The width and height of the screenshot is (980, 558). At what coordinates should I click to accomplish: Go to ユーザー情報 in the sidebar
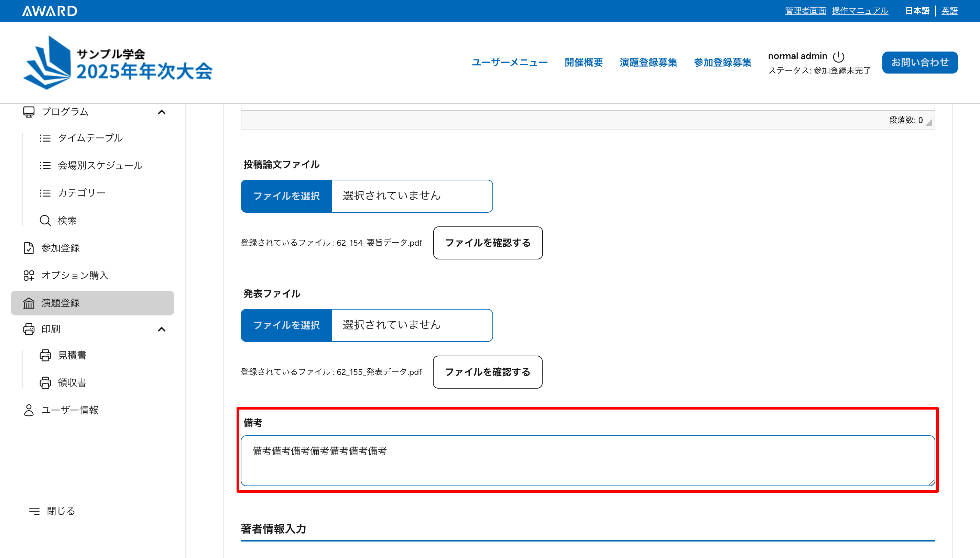pyautogui.click(x=70, y=410)
